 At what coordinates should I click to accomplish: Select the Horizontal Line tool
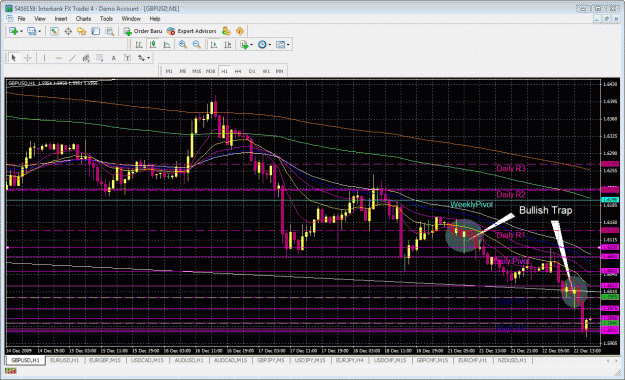click(58, 58)
